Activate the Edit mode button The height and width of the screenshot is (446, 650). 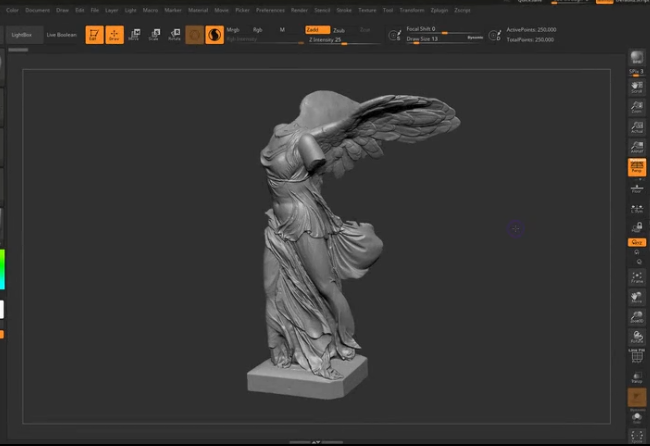point(93,35)
